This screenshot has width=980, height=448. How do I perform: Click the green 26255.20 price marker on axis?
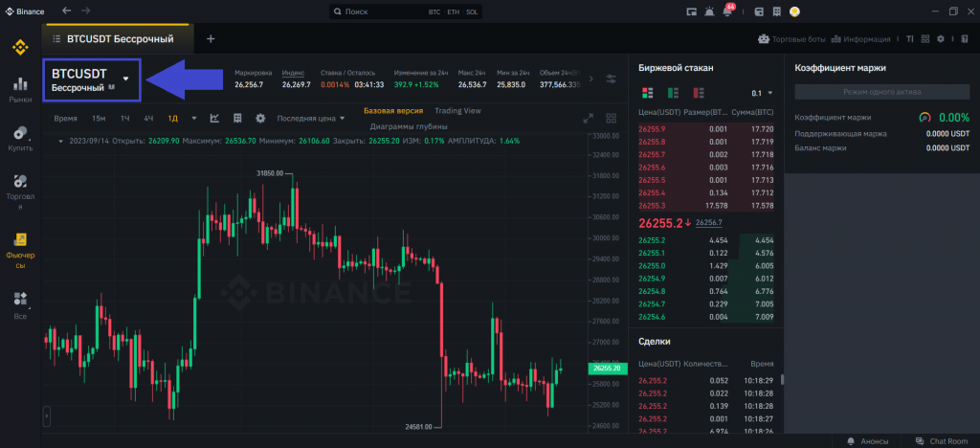[x=607, y=368]
